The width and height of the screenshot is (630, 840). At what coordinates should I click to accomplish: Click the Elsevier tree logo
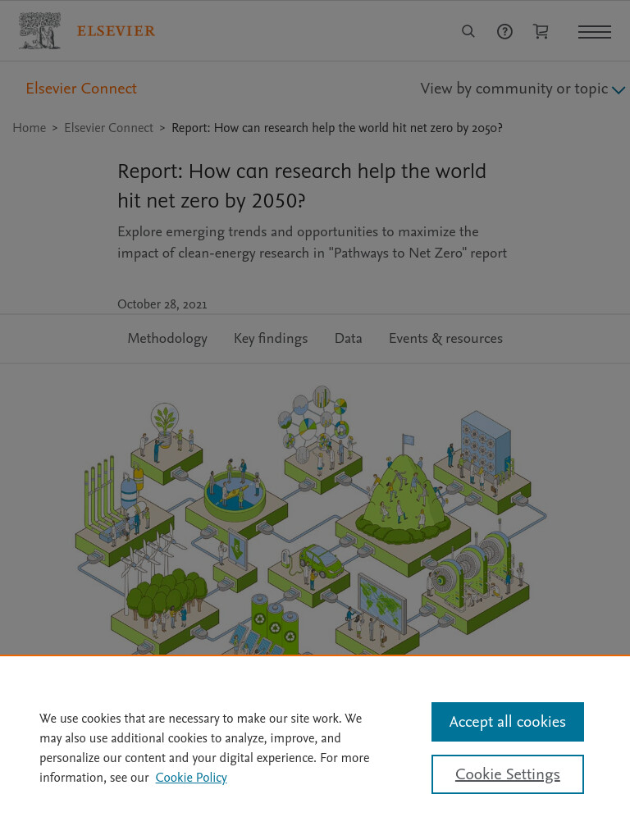pos(39,30)
